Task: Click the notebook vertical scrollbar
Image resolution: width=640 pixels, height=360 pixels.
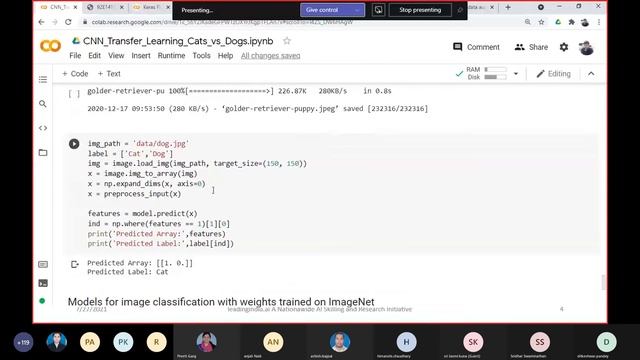Action: tap(603, 282)
